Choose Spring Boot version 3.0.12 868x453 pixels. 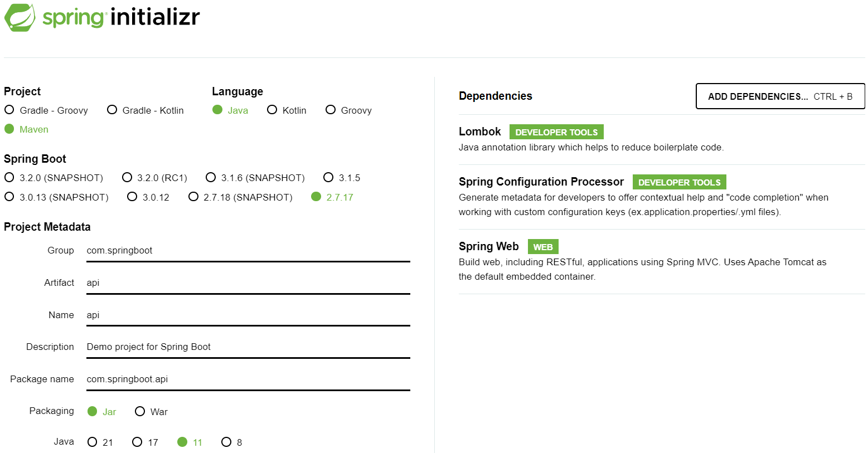148,197
